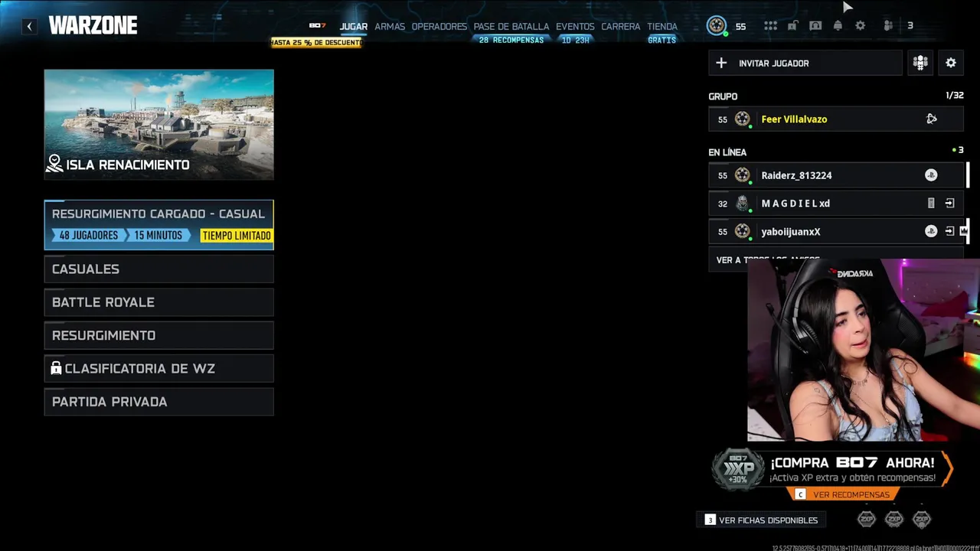Open the OPERADORES tab

[x=439, y=26]
